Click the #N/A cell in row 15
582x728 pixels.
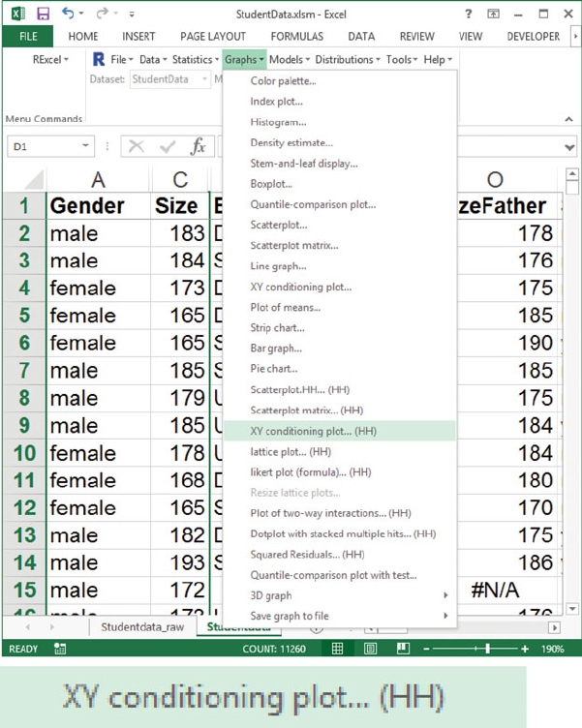(x=507, y=591)
